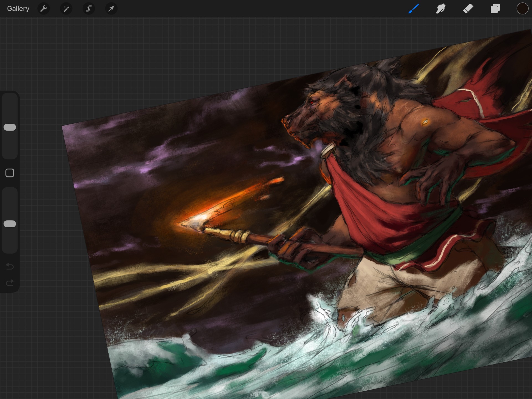The width and height of the screenshot is (532, 399).
Task: Select the Brush tool
Action: [x=413, y=9]
